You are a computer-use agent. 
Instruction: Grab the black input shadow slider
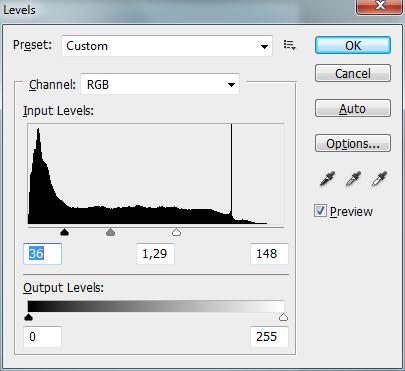click(x=65, y=232)
